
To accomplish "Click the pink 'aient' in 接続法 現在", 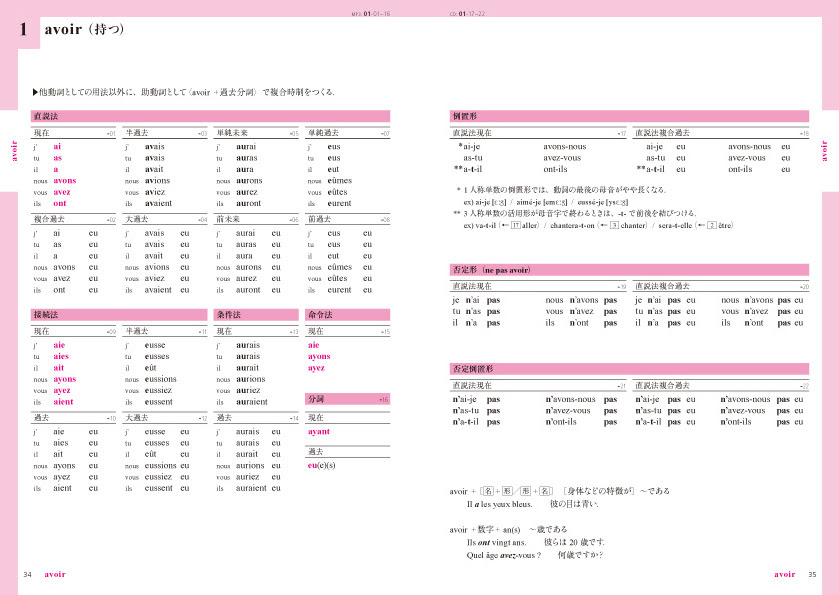I will [x=63, y=402].
